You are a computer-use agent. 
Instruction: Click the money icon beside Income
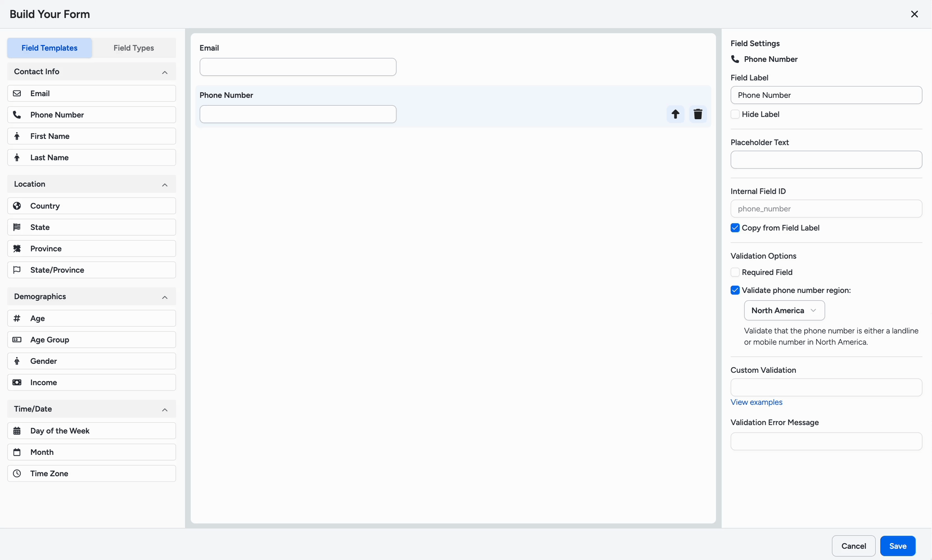17,382
